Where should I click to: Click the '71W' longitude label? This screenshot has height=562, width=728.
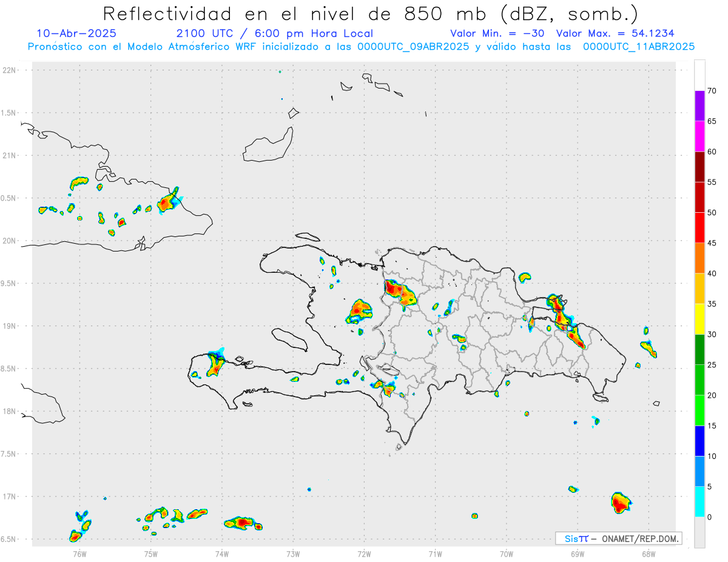[435, 554]
